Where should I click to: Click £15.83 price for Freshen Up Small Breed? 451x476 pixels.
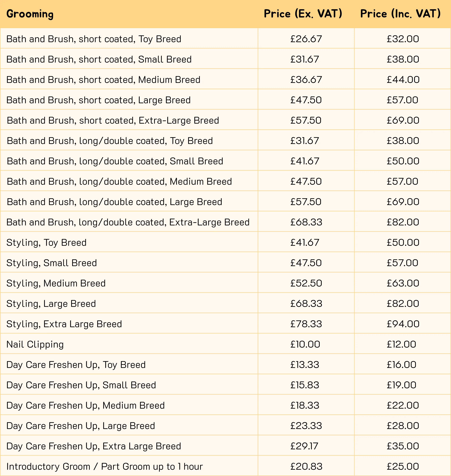click(x=305, y=385)
